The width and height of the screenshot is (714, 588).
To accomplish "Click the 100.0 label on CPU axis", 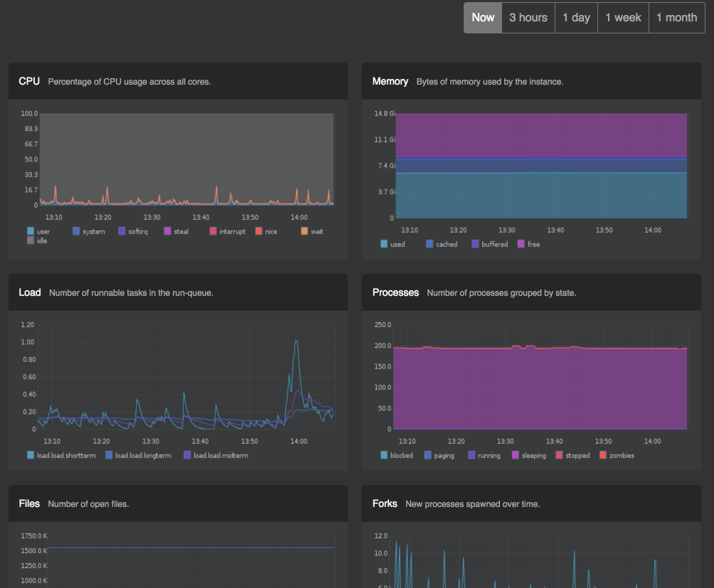I will pyautogui.click(x=29, y=113).
